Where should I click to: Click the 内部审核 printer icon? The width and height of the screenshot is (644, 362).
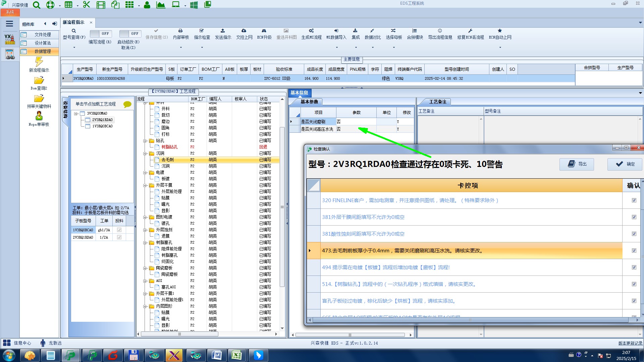[x=180, y=31]
